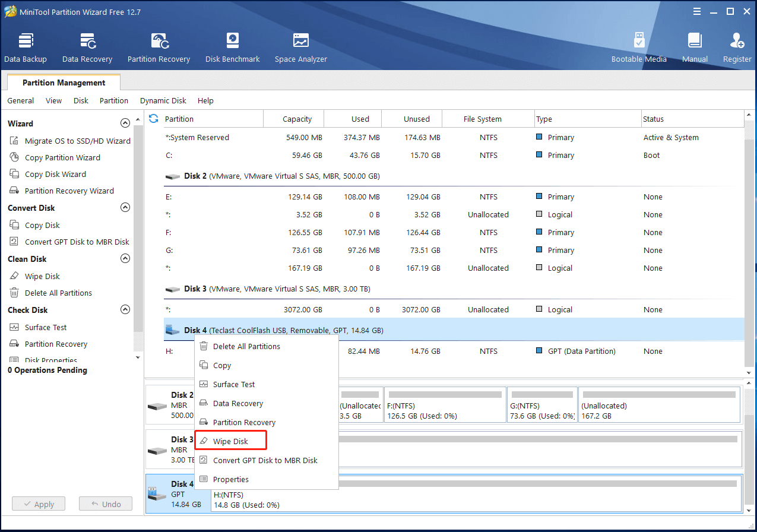Open the Data Backup tool

tap(26, 47)
